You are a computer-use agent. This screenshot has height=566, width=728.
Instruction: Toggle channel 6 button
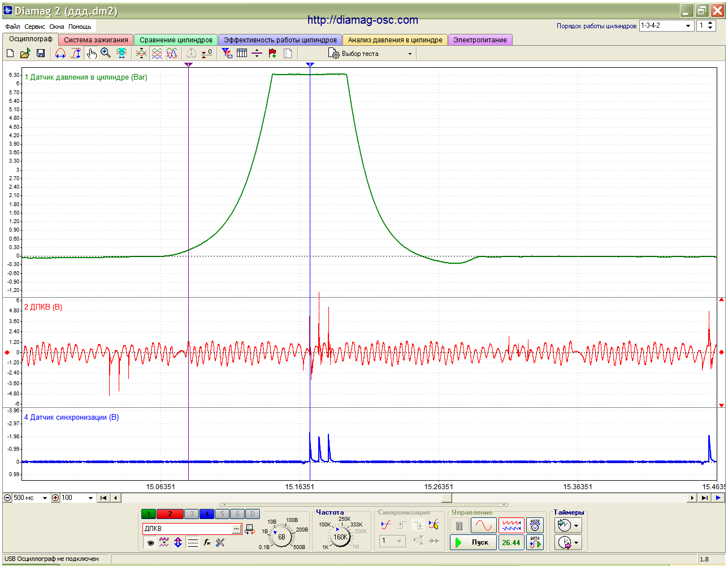click(237, 514)
